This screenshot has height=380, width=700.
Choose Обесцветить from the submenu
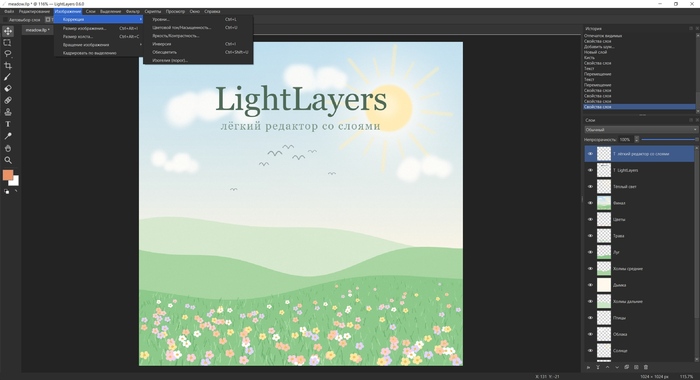pyautogui.click(x=198, y=52)
